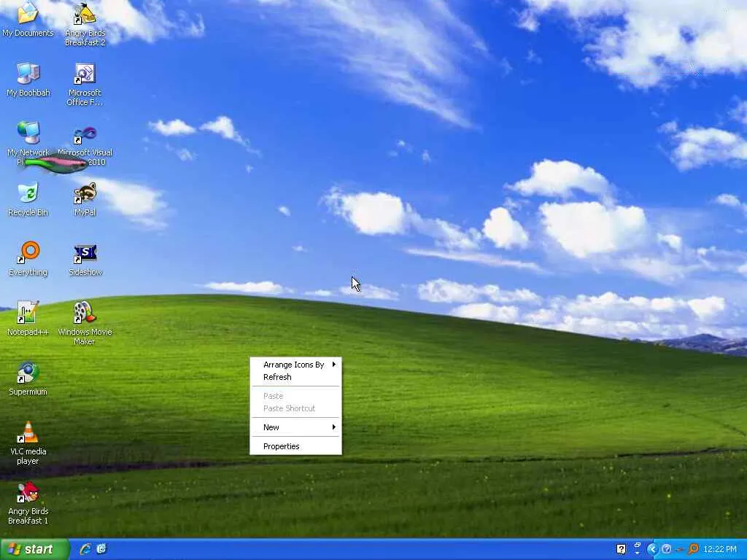The width and height of the screenshot is (747, 560).
Task: Select the My Boohbah computer icon
Action: (x=28, y=79)
